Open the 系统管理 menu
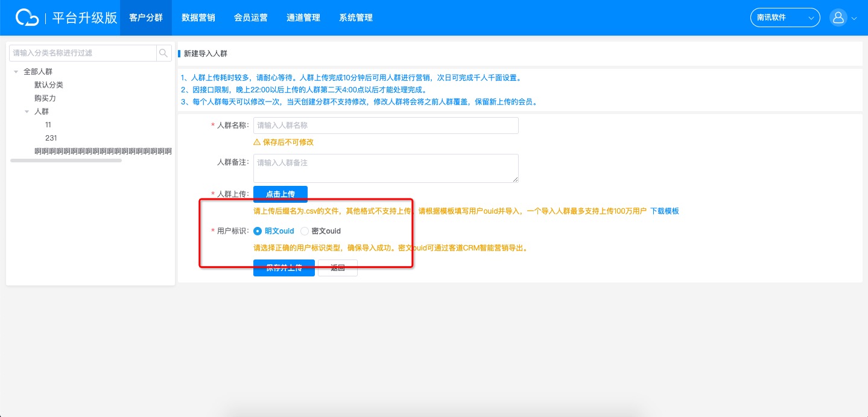Image resolution: width=868 pixels, height=417 pixels. [355, 18]
